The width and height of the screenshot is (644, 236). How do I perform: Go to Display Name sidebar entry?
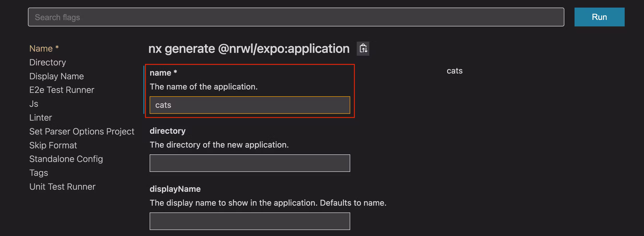(x=56, y=76)
